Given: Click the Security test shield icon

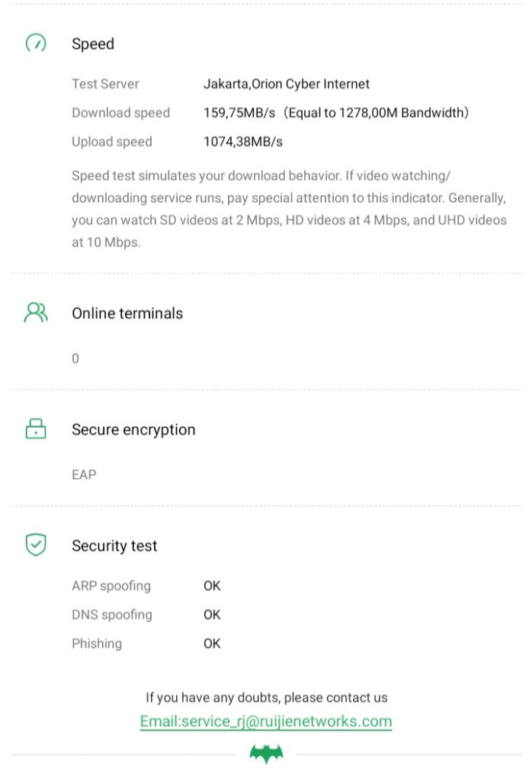Looking at the screenshot, I should point(36,545).
